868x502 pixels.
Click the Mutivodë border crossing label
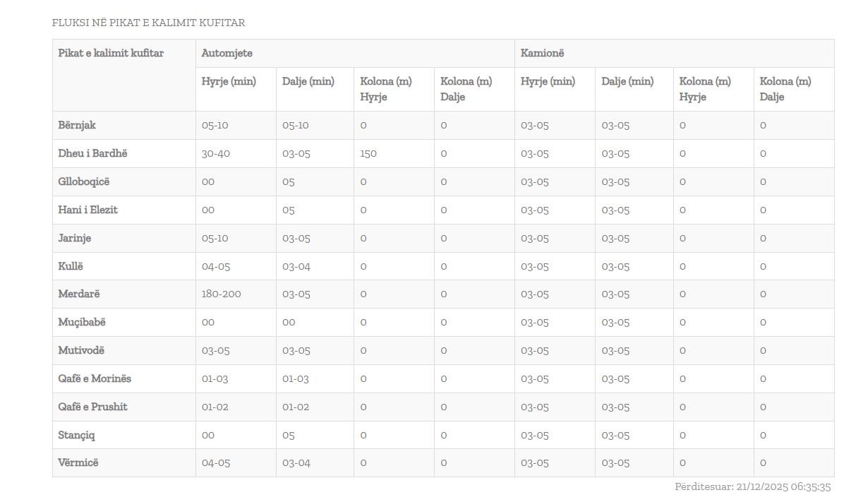pos(81,350)
